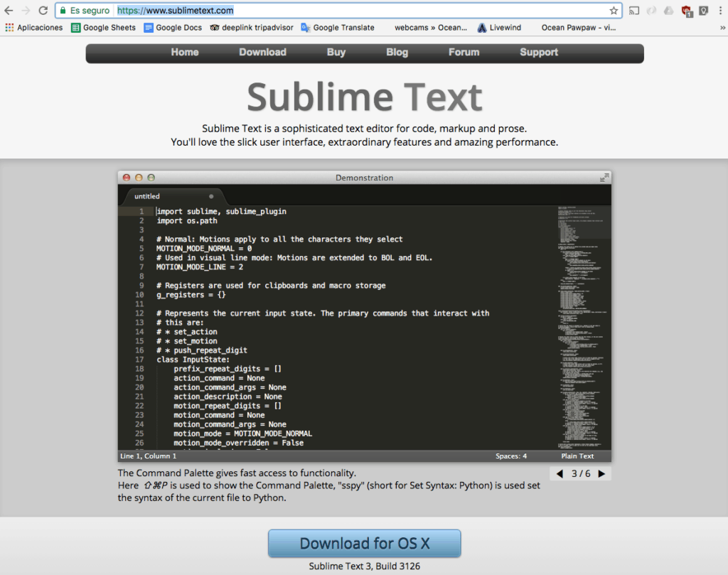Click the Download for OS X button
728x575 pixels.
(365, 544)
